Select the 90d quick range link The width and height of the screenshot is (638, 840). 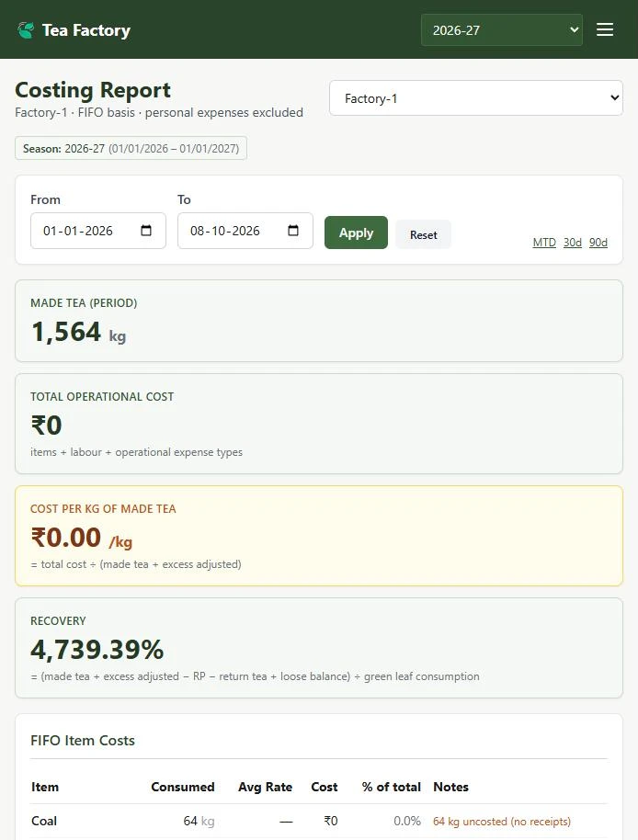(598, 242)
